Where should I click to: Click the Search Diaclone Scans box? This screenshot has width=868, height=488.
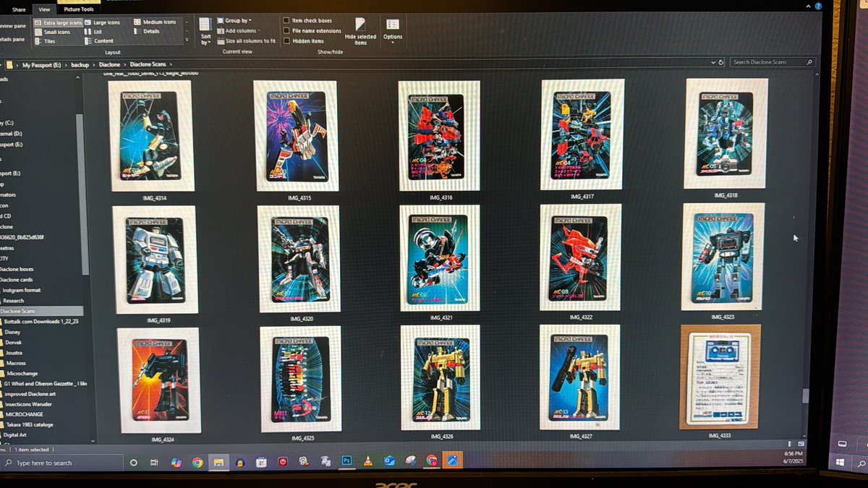[x=773, y=62]
